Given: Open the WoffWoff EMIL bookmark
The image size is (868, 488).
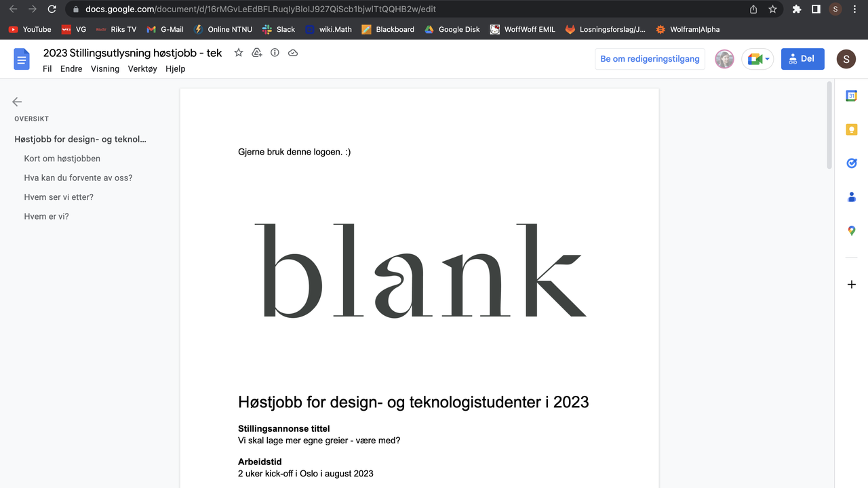Looking at the screenshot, I should point(523,29).
